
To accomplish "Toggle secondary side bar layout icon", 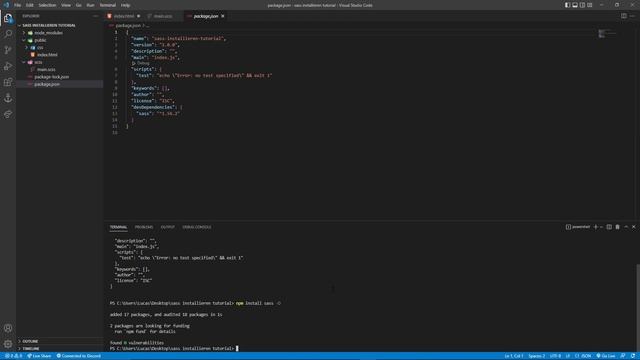I will (x=582, y=5).
